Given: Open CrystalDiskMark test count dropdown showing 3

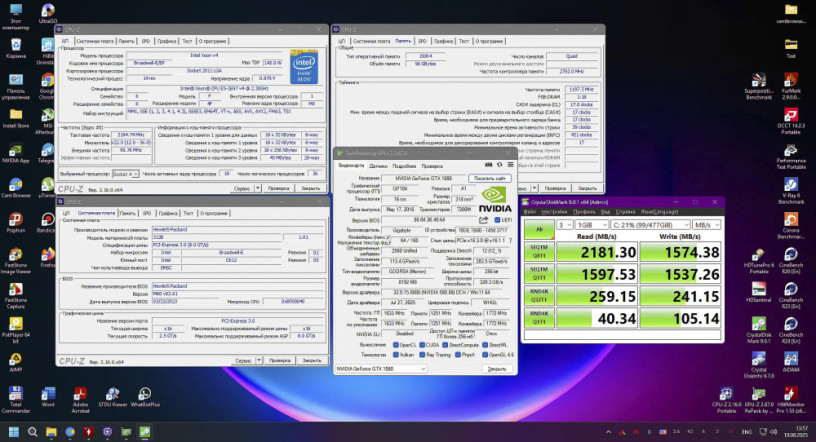Looking at the screenshot, I should (565, 225).
